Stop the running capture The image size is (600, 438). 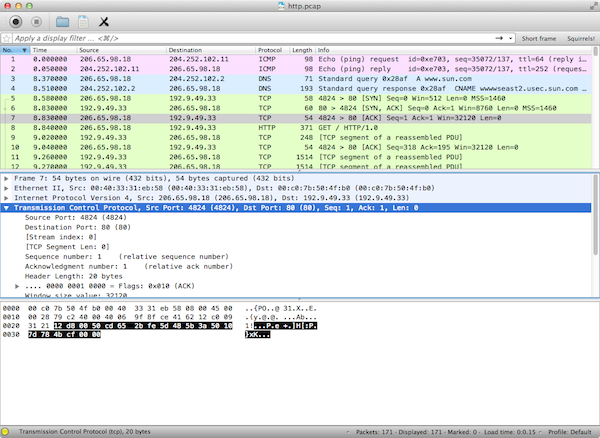point(35,20)
